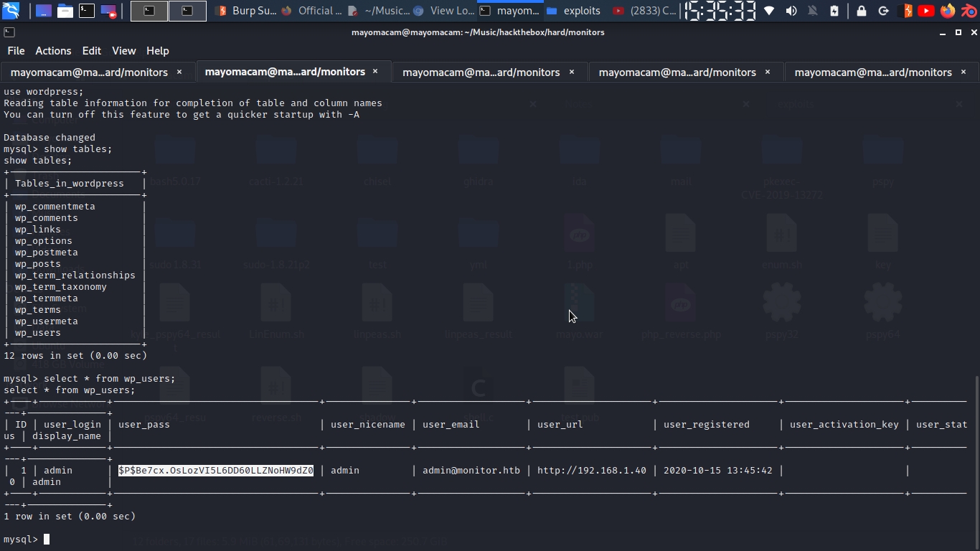Image resolution: width=980 pixels, height=551 pixels.
Task: Click the show desktop panel icon
Action: pos(43,11)
